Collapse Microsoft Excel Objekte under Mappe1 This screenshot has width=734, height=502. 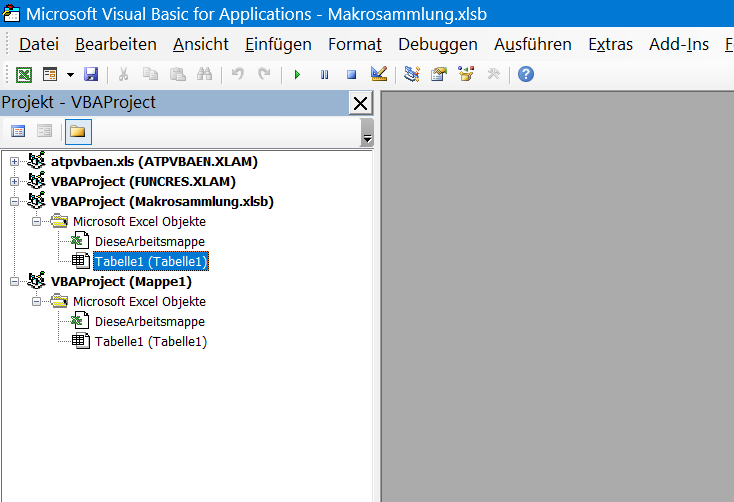[37, 302]
